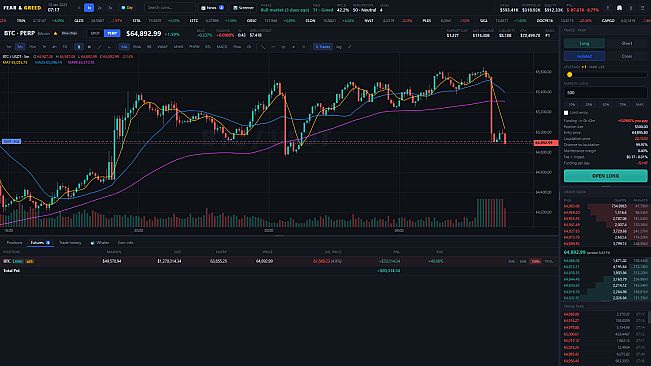The image size is (651, 366).
Task: Select the horizontal line drawing tool
Action: (x=273, y=47)
